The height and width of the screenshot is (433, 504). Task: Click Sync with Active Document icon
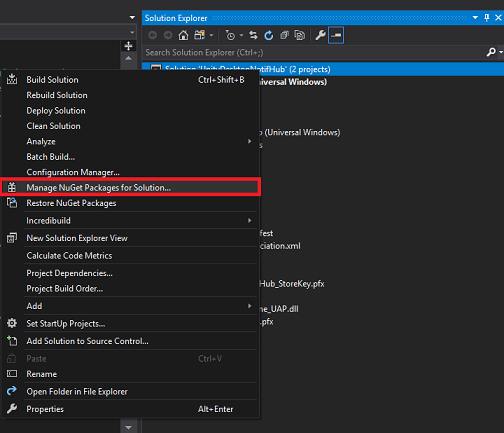253,35
